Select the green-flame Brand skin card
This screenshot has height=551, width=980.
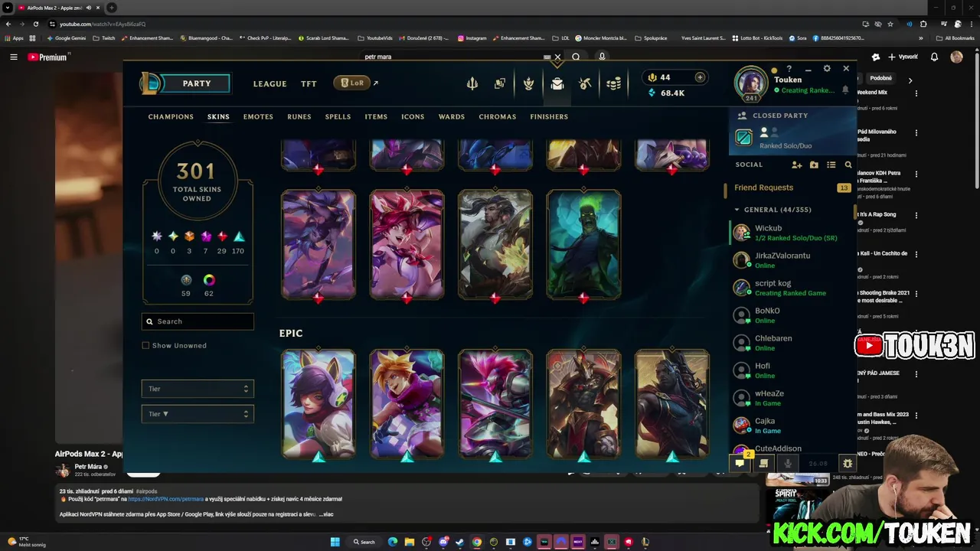(583, 244)
